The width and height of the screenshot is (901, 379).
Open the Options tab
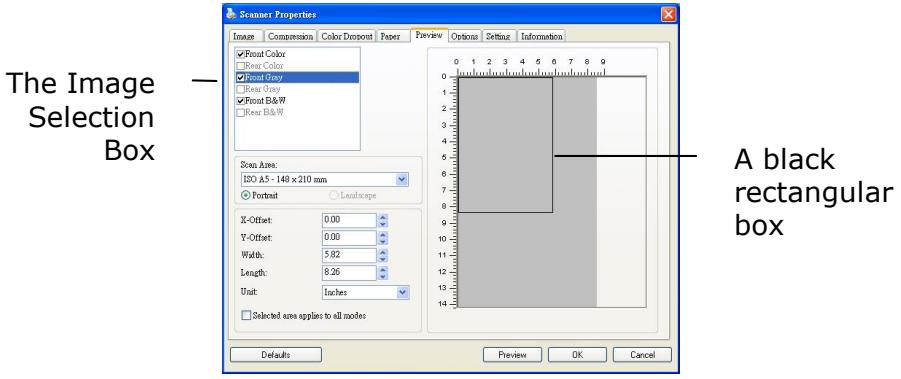[464, 36]
